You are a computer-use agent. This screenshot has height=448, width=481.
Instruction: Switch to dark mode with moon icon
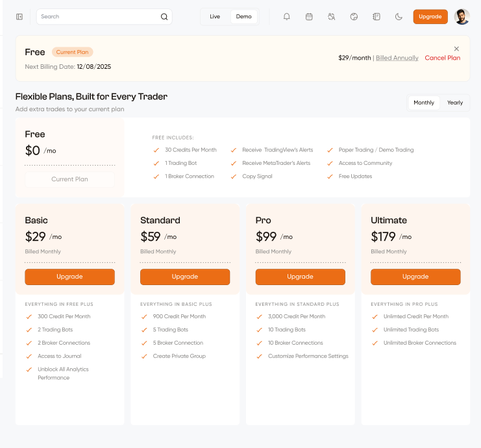pyautogui.click(x=399, y=17)
